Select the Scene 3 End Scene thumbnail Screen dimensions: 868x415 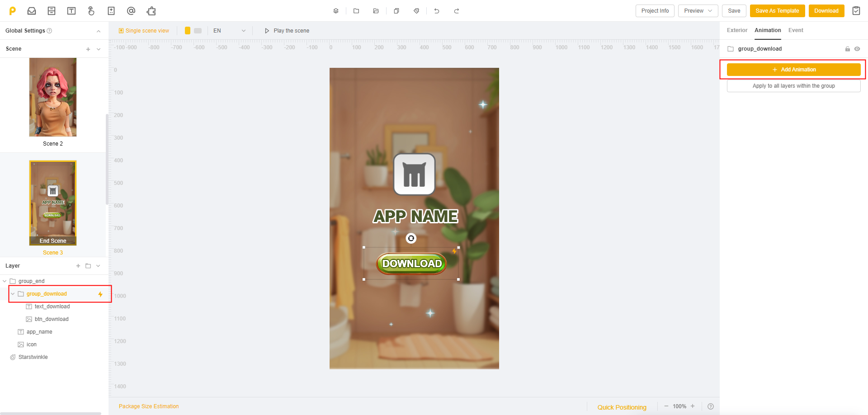click(53, 203)
